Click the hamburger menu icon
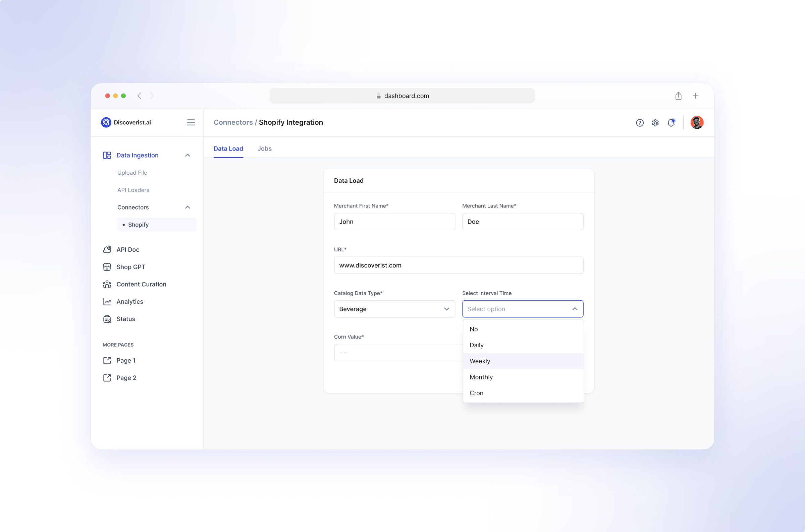The width and height of the screenshot is (805, 532). tap(191, 122)
